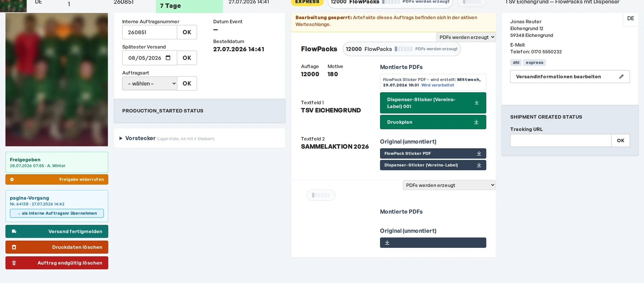Viewport: 644px width, 283px height.
Task: Click pencil icon on Versandinformationen bearbeiten
Action: point(621,77)
